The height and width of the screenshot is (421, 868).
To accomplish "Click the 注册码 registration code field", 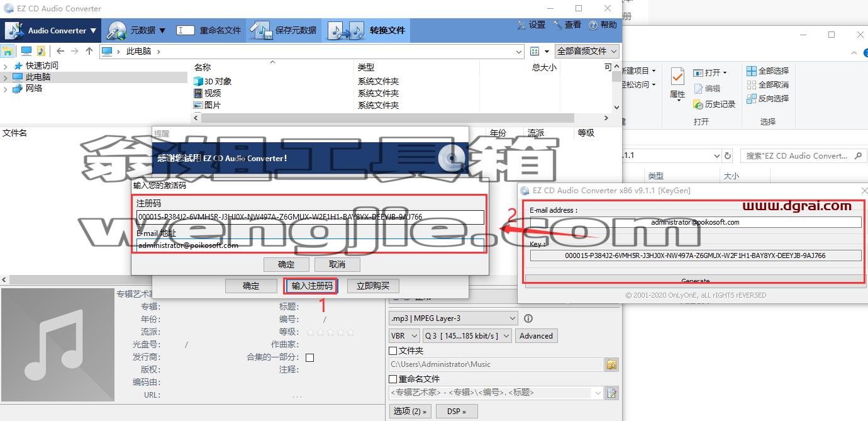I will point(310,217).
